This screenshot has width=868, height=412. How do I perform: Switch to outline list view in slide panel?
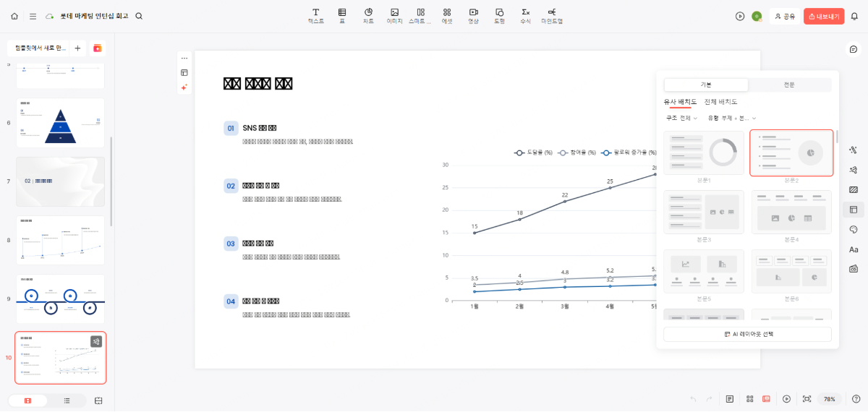(x=67, y=400)
